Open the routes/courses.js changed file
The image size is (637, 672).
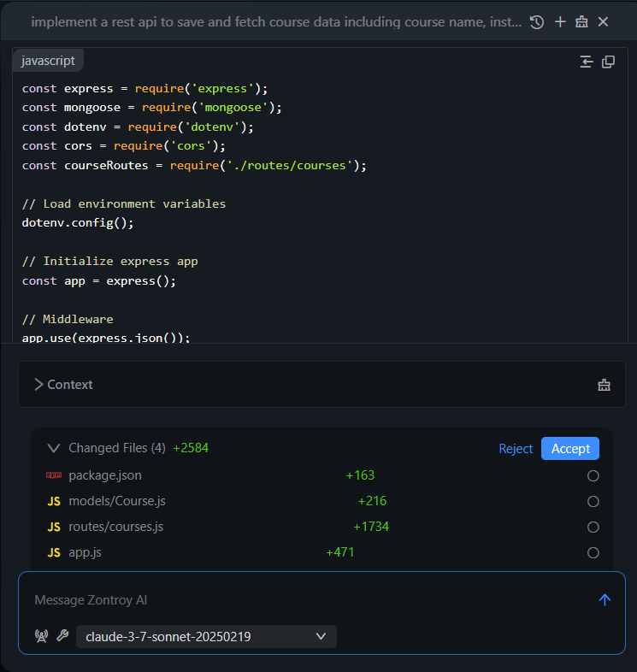116,527
